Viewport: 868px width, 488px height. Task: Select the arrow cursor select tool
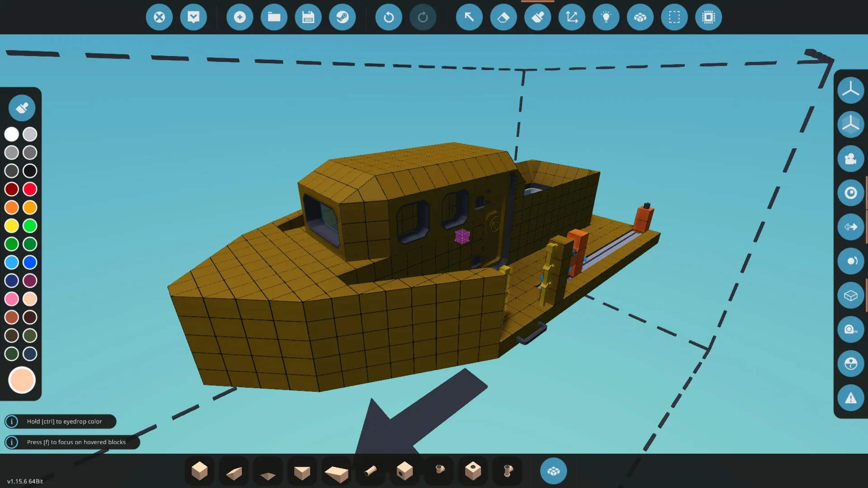pyautogui.click(x=469, y=17)
